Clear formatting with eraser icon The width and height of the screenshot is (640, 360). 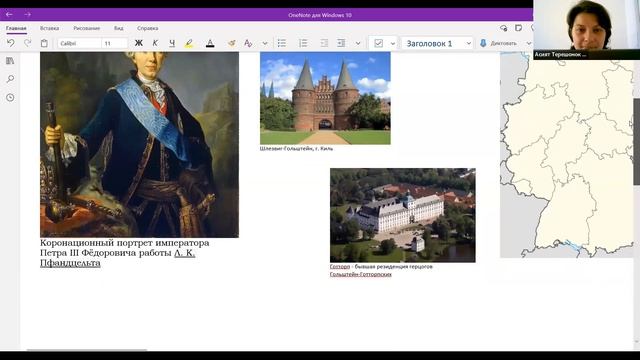(x=231, y=43)
